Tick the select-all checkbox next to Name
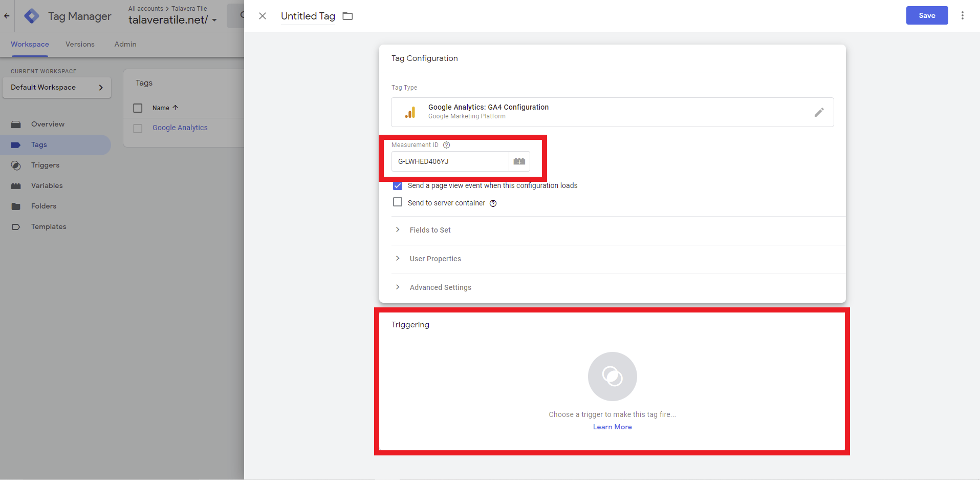Viewport: 980px width, 480px height. pyautogui.click(x=138, y=108)
